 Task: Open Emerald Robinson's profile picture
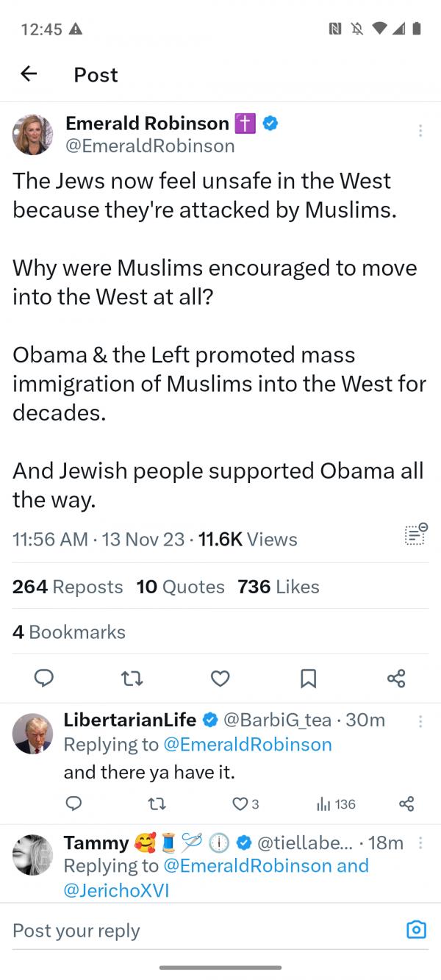coord(33,135)
